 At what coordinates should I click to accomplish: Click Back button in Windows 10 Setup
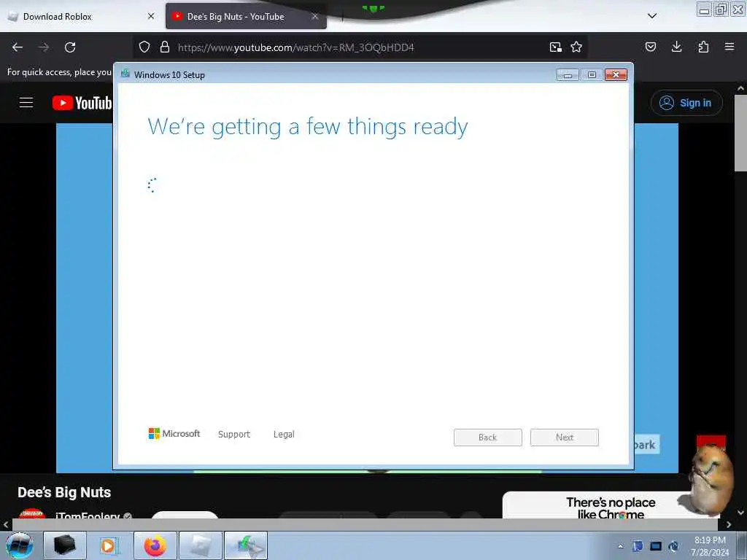click(x=488, y=437)
